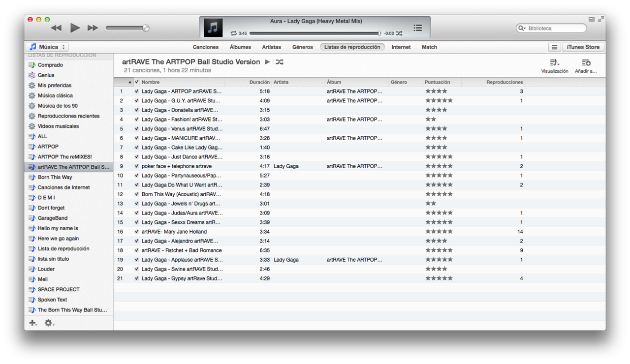
Task: Toggle the checkbox for artRAVE- Mary Jane Holland
Action: [x=137, y=232]
